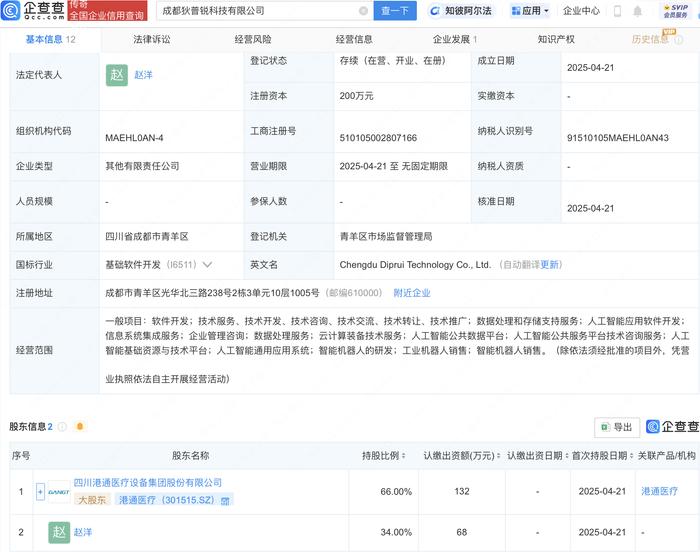The width and height of the screenshot is (700, 552).
Task: Click the 大股东 tag
Action: click(92, 500)
